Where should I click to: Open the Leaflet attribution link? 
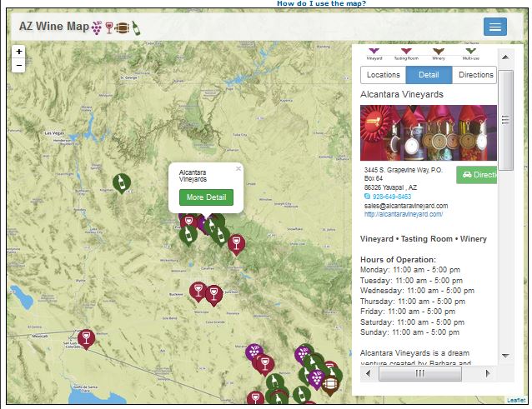[516, 400]
